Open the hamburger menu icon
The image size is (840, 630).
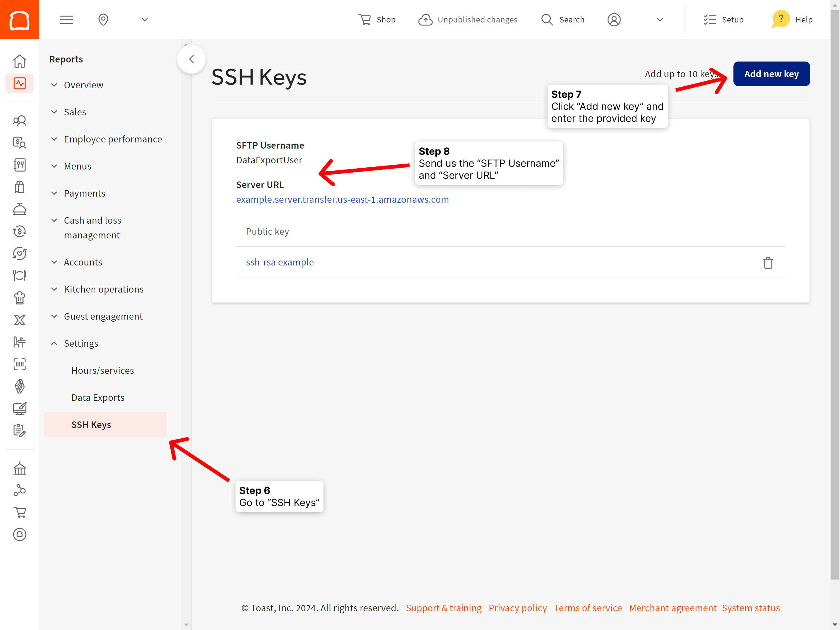[66, 19]
